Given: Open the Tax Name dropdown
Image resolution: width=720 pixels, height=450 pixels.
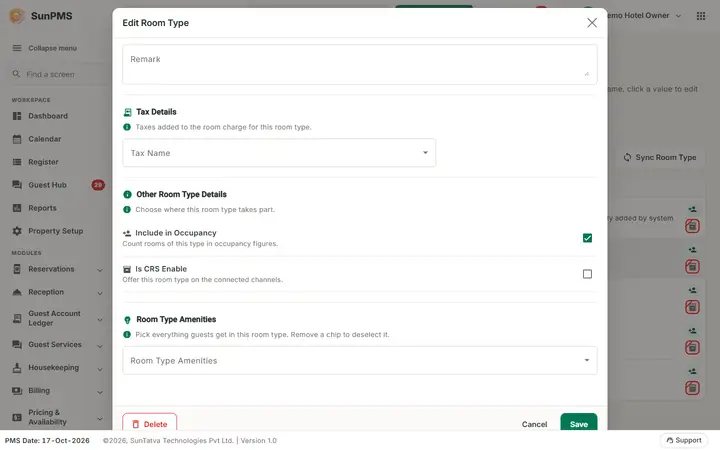Looking at the screenshot, I should click(x=279, y=153).
